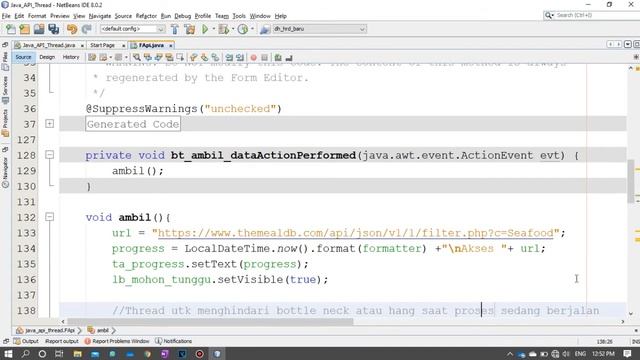Viewport: 640px width, 360px height.
Task: Click the ambil breadcrumb
Action: 99,330
